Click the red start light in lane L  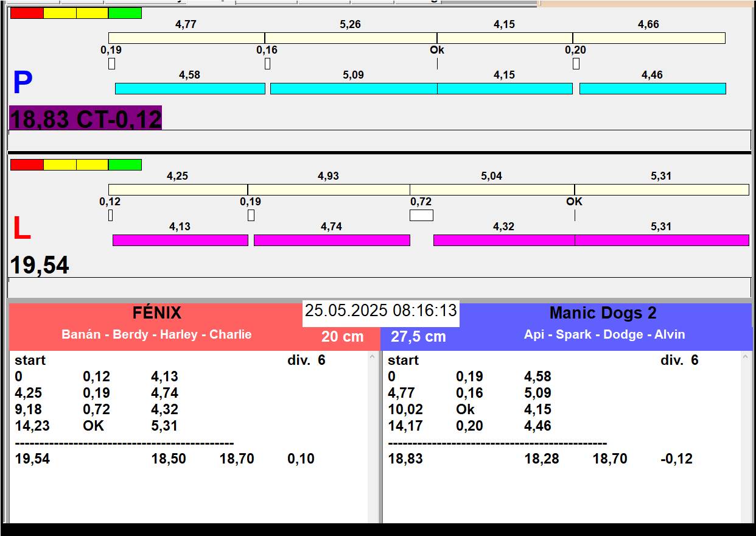27,165
